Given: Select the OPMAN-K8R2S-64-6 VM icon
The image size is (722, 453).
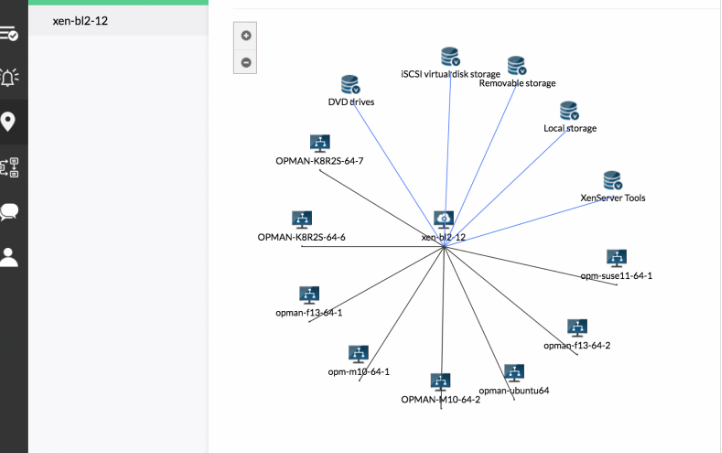Looking at the screenshot, I should (302, 220).
